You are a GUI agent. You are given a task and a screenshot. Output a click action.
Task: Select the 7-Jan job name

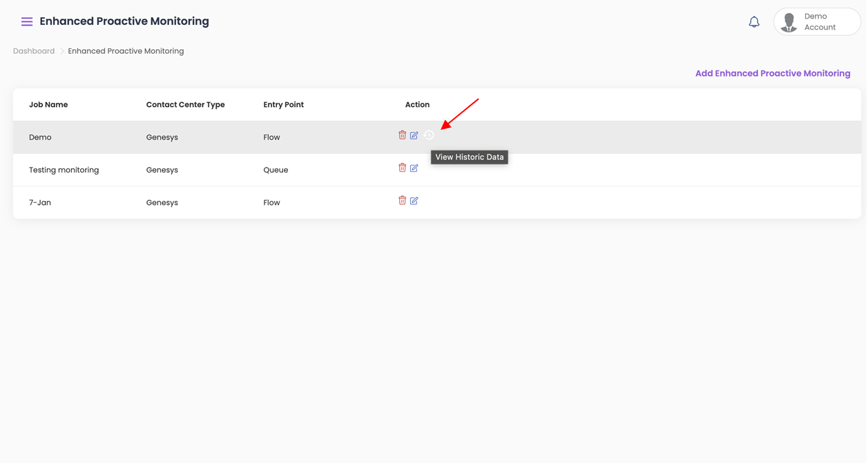tap(40, 203)
